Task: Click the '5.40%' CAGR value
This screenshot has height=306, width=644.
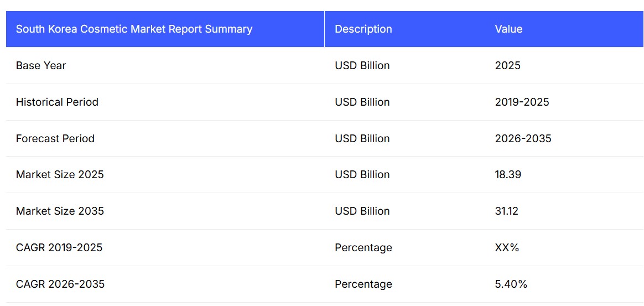Action: pos(511,284)
